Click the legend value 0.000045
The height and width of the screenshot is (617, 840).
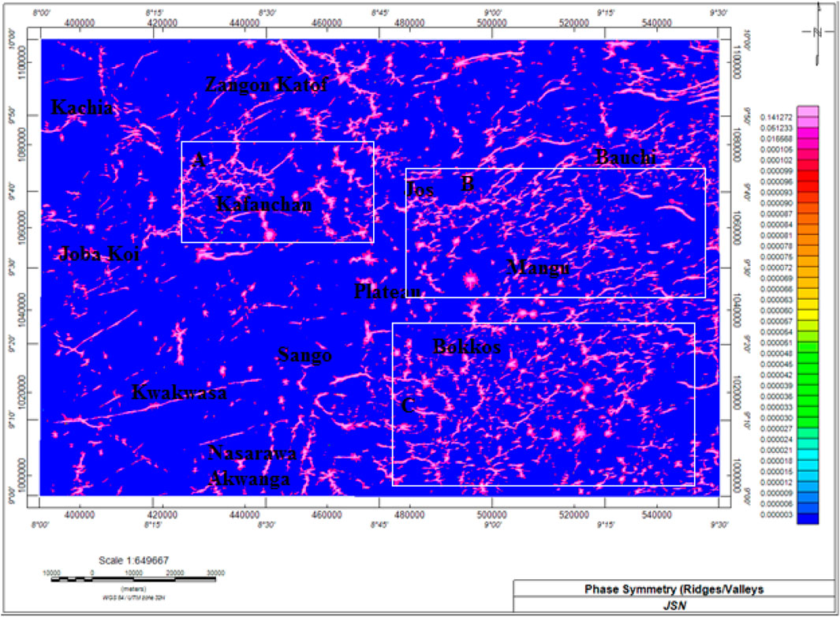pos(775,365)
